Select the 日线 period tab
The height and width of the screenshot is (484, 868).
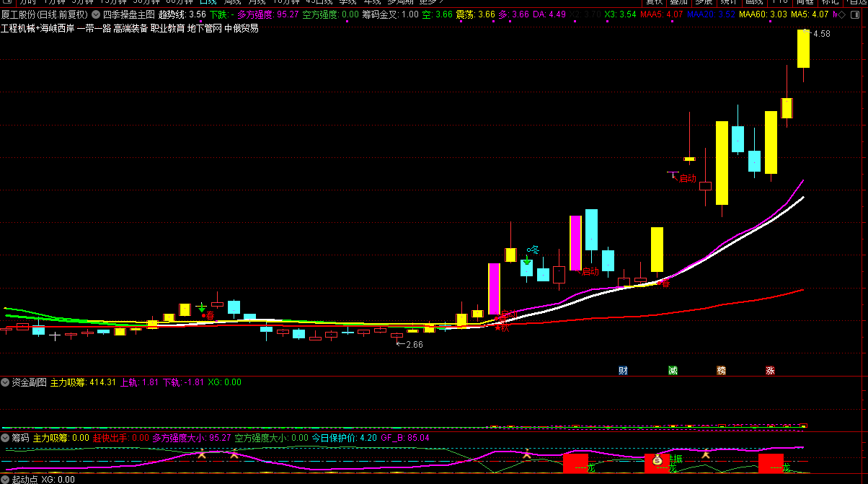[x=208, y=2]
